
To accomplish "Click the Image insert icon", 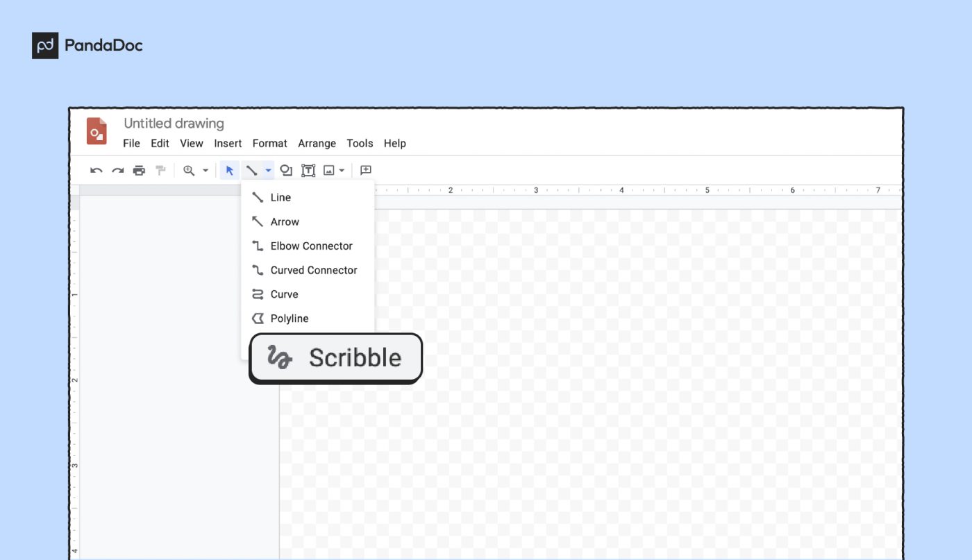I will point(329,171).
